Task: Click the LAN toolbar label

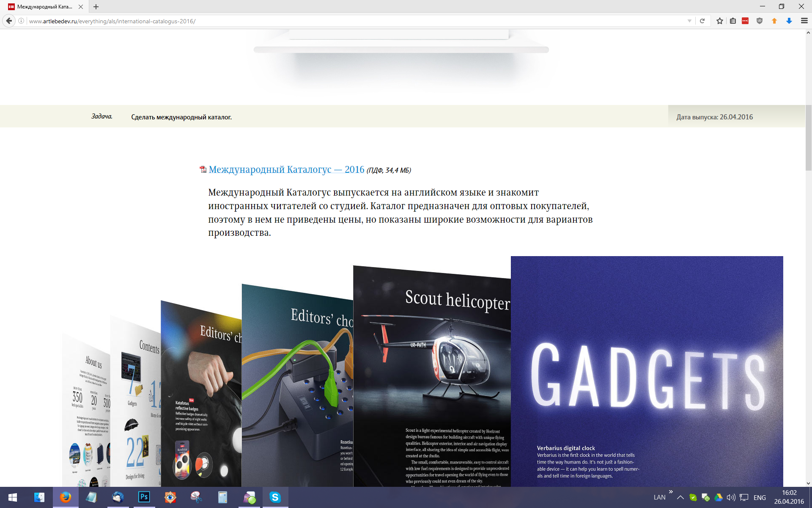Action: (x=659, y=497)
